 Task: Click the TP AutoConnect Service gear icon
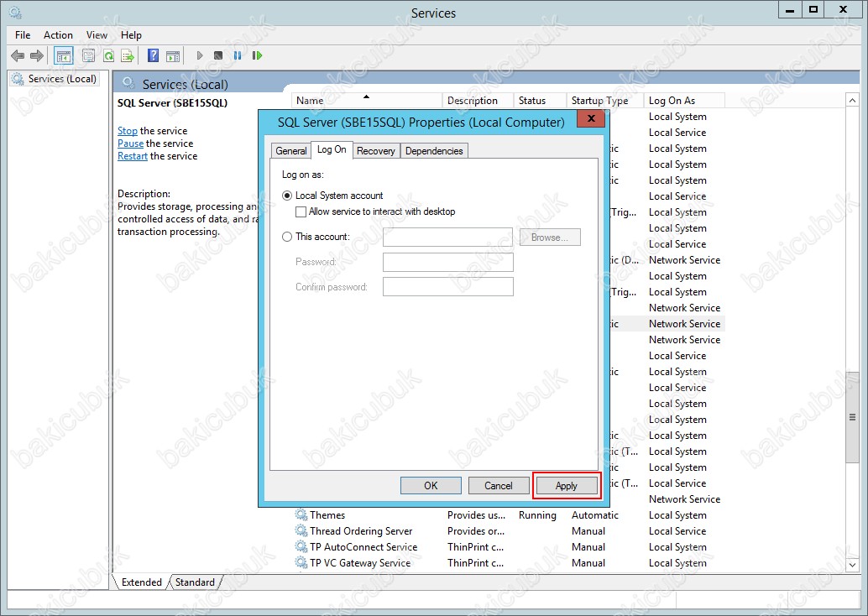point(301,547)
